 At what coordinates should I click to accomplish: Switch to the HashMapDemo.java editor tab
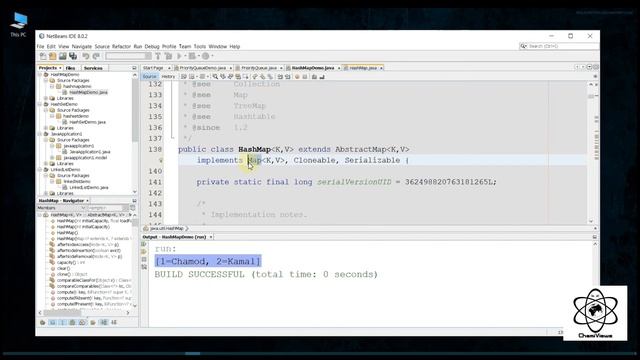(313, 68)
